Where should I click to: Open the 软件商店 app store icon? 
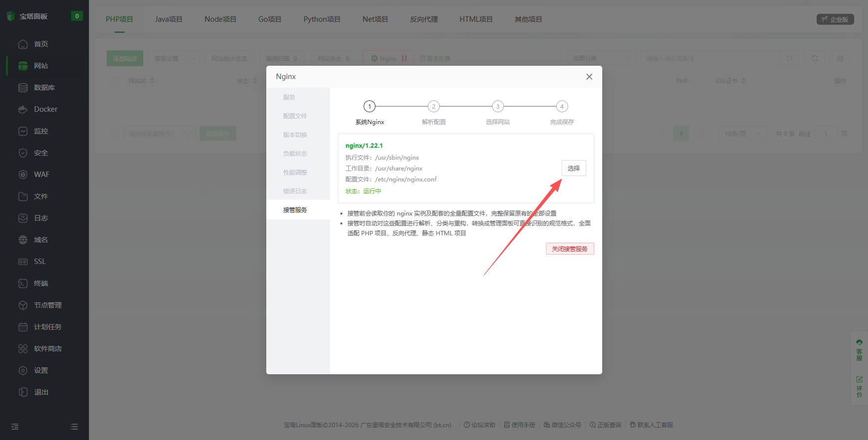pyautogui.click(x=23, y=349)
